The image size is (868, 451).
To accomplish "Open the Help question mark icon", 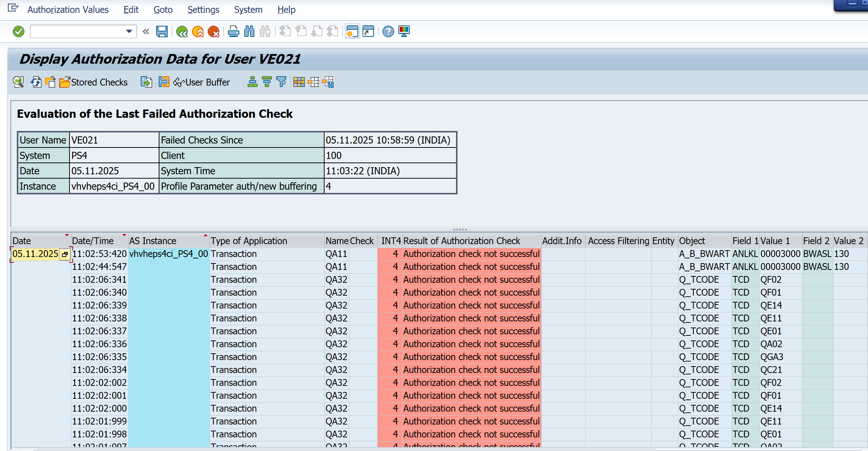I will coord(388,31).
